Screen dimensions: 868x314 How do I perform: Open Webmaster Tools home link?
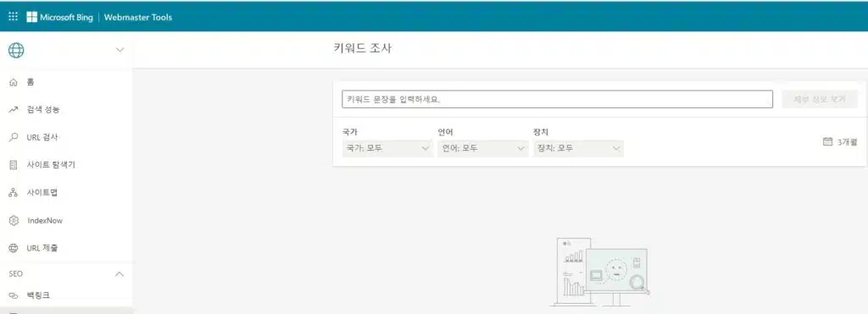[x=138, y=17]
